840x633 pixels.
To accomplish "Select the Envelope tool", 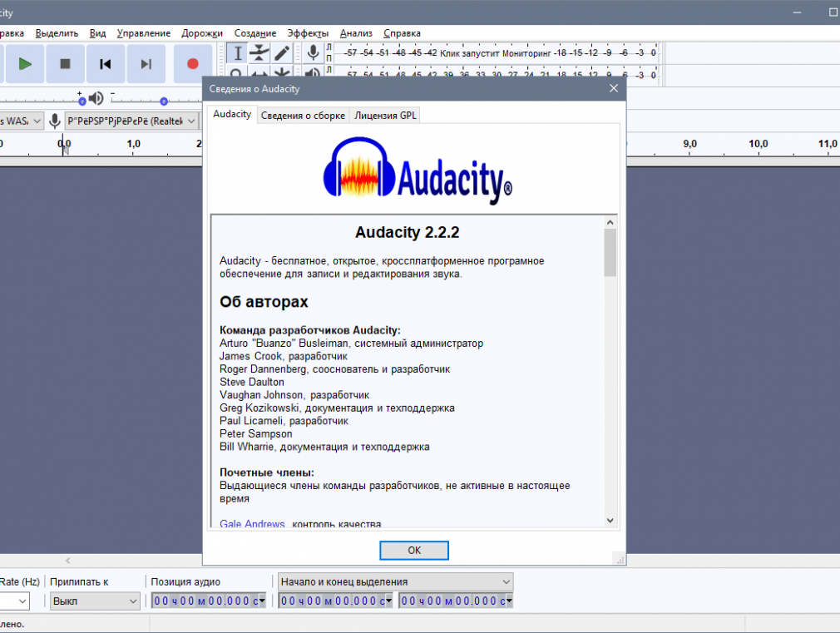I will pyautogui.click(x=259, y=53).
